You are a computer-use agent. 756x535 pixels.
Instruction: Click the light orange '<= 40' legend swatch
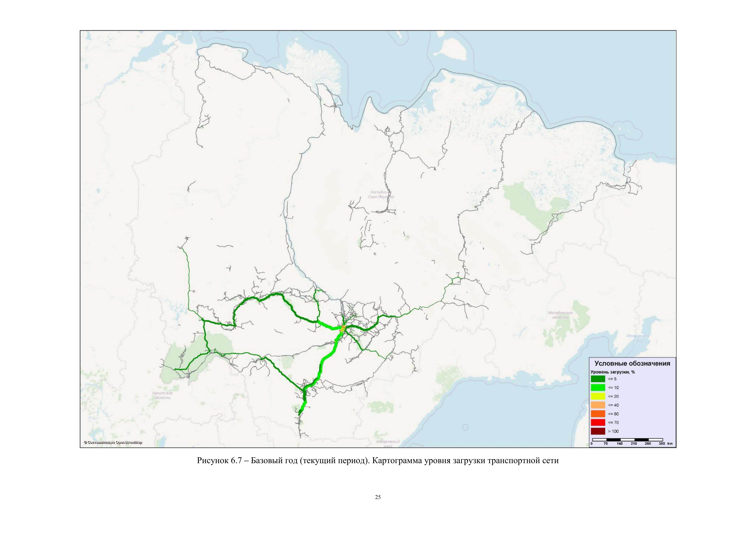pyautogui.click(x=598, y=405)
